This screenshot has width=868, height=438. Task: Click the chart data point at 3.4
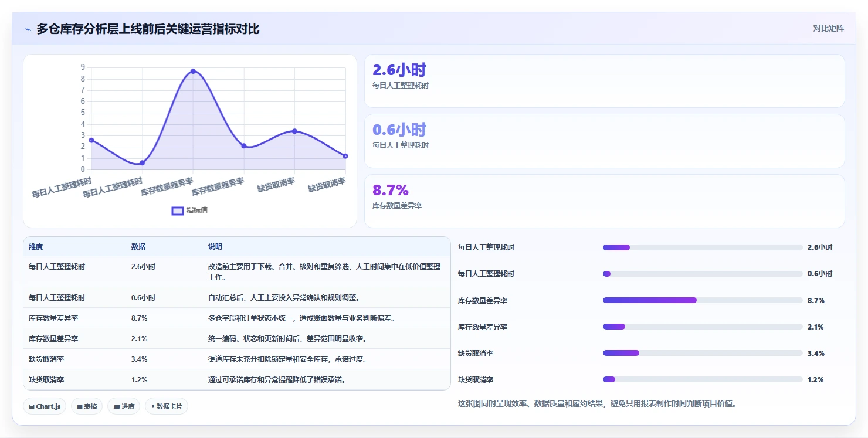point(294,131)
